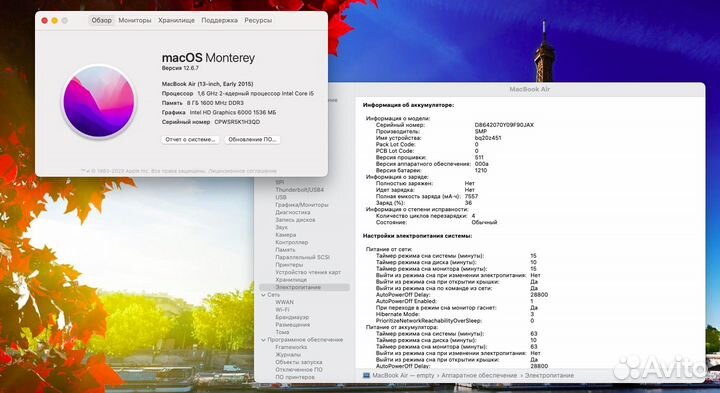Click battery serial number D8642070Y09F90JAX

[504, 125]
